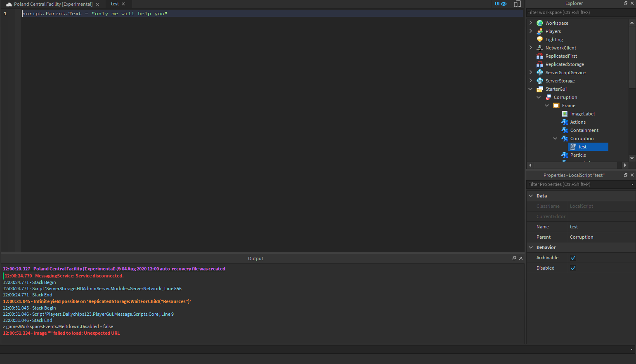Close the test script tab
Image resolution: width=636 pixels, height=364 pixels.
click(x=123, y=4)
